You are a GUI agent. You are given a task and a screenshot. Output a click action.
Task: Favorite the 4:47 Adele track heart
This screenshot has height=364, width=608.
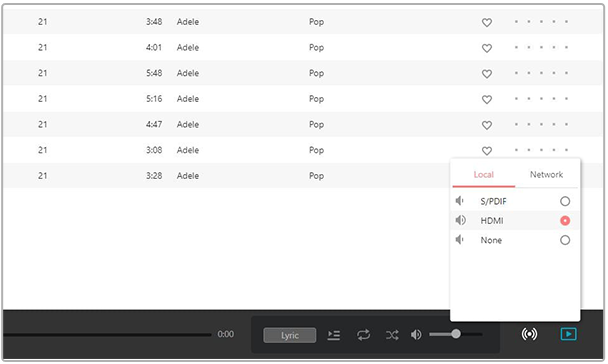pyautogui.click(x=487, y=125)
